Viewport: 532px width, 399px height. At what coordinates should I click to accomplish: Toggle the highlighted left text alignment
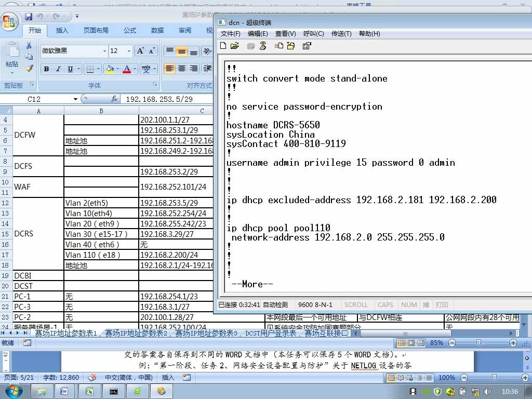(169, 69)
